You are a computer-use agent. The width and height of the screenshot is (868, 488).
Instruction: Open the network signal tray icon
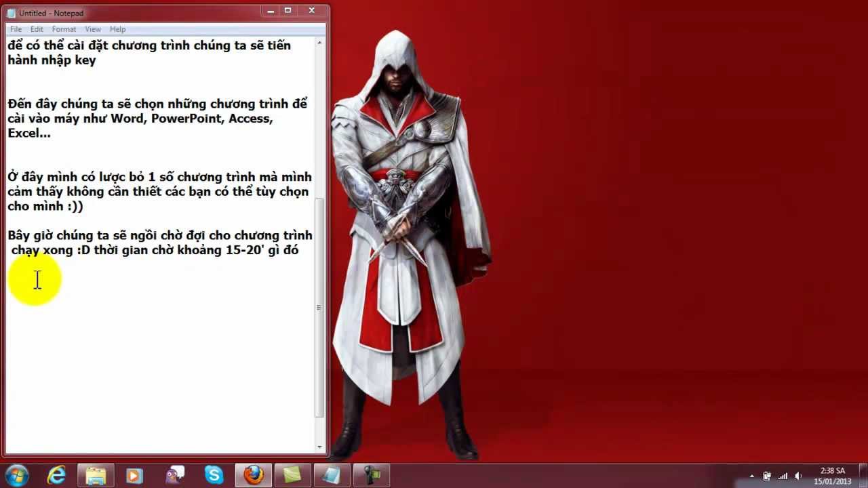click(783, 476)
